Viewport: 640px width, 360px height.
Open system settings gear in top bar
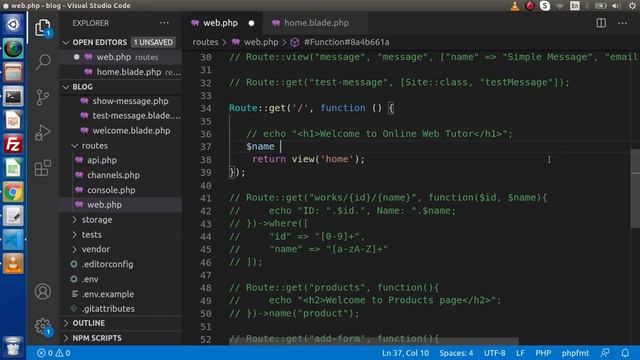coord(632,6)
